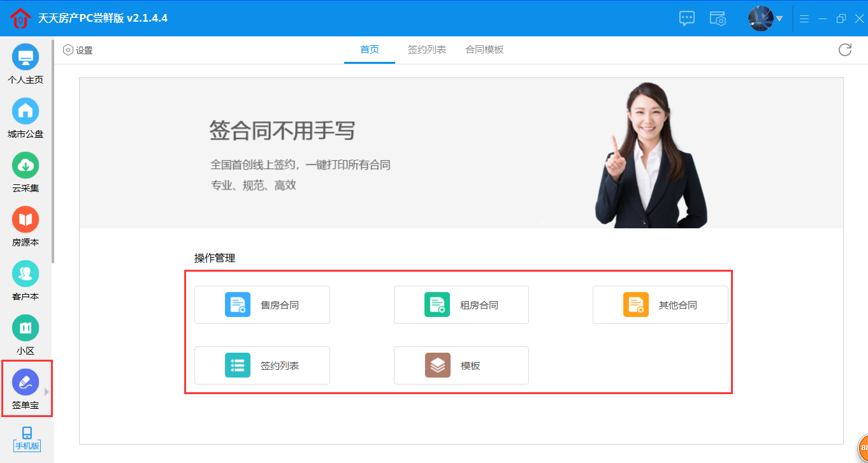
Task: Open the 手机版 phone icon
Action: click(27, 438)
